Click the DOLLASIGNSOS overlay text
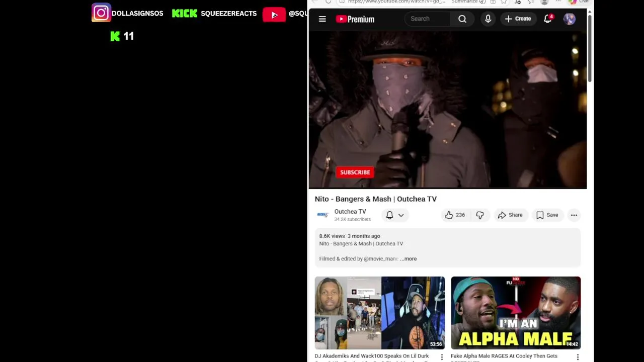 [x=137, y=14]
